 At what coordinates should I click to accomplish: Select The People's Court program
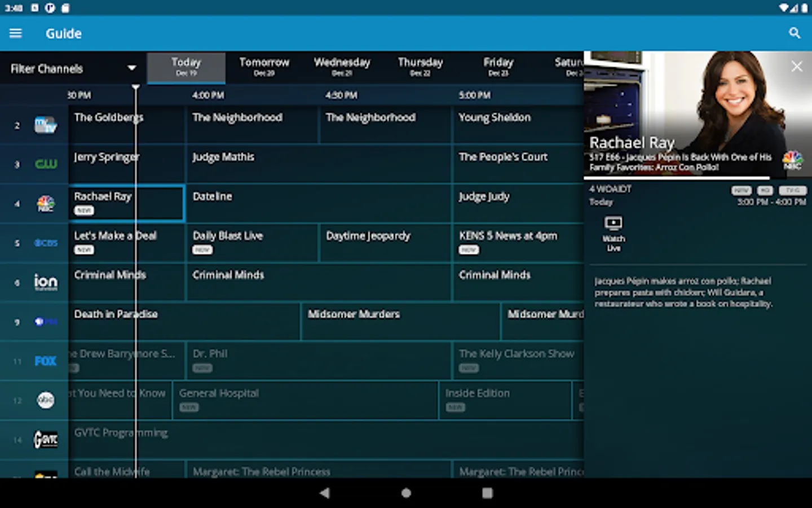click(518, 164)
